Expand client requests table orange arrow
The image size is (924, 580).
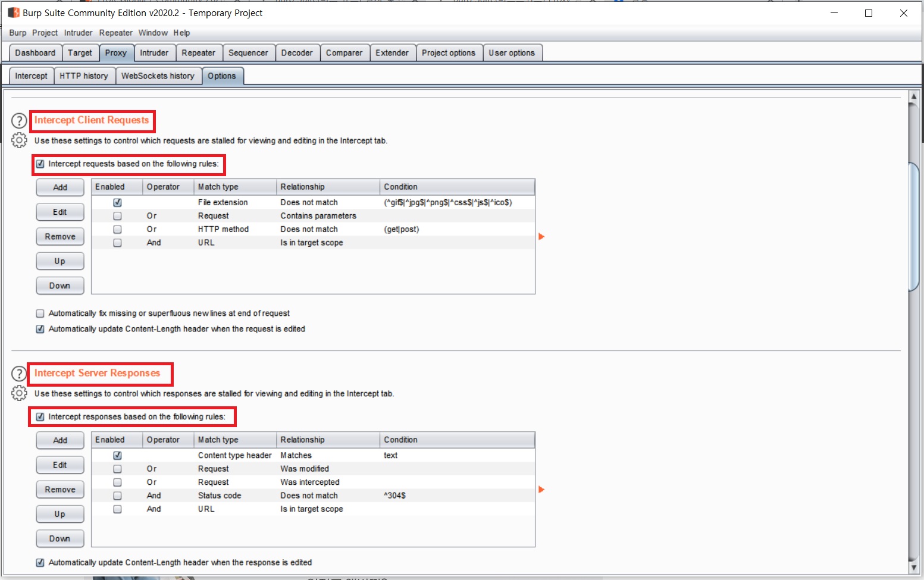coord(541,237)
